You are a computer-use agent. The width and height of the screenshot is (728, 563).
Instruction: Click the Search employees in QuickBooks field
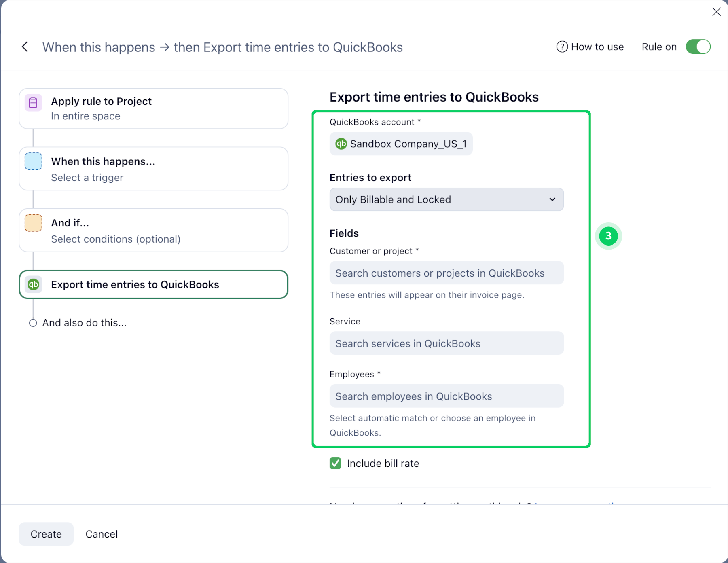pos(446,396)
